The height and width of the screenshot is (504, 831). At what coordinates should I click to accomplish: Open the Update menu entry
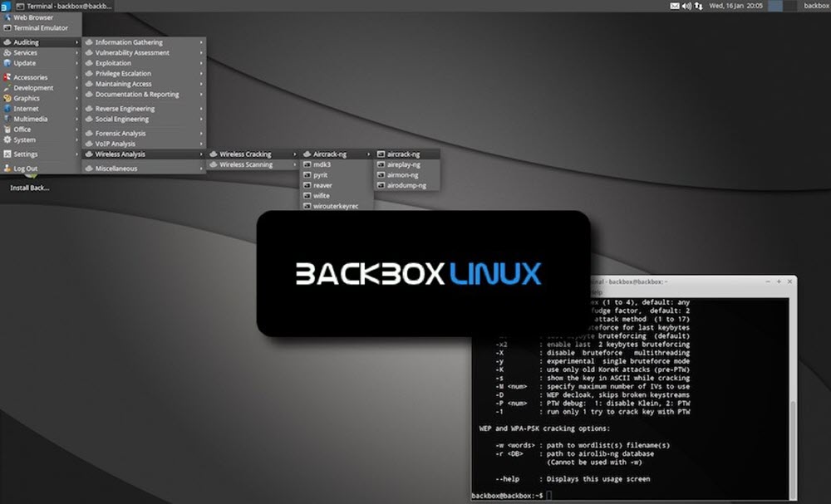coord(42,63)
